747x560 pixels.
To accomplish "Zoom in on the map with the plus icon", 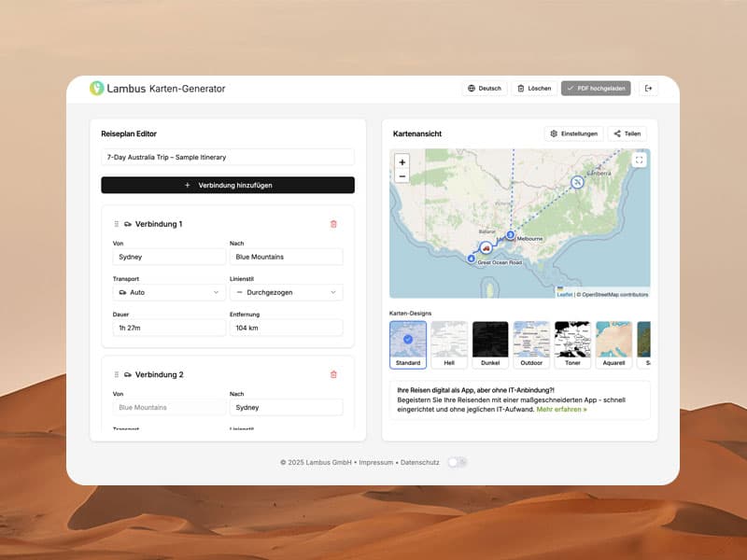I will coord(402,162).
